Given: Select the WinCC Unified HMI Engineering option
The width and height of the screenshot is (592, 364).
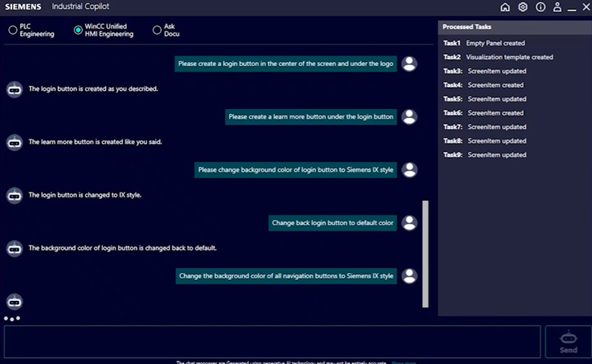Looking at the screenshot, I should [78, 30].
